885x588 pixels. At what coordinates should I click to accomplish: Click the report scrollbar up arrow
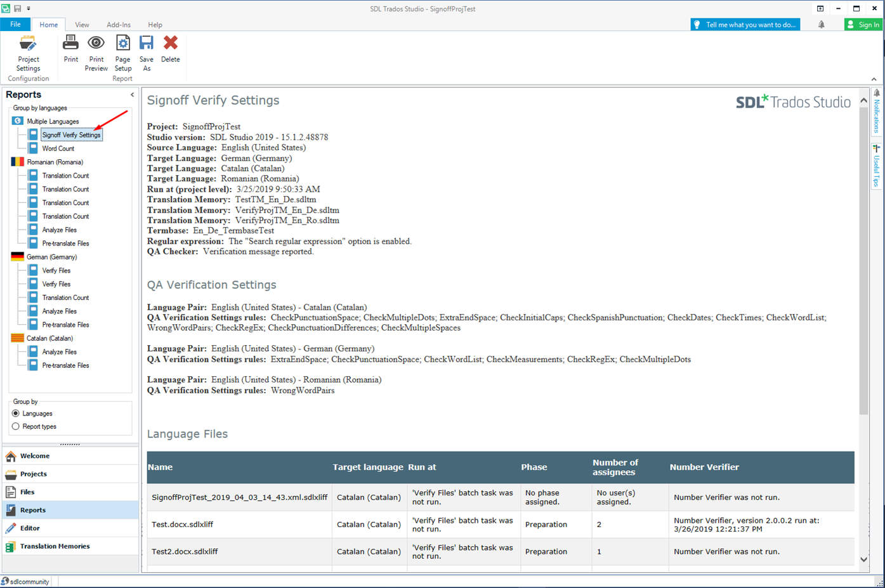pos(863,100)
